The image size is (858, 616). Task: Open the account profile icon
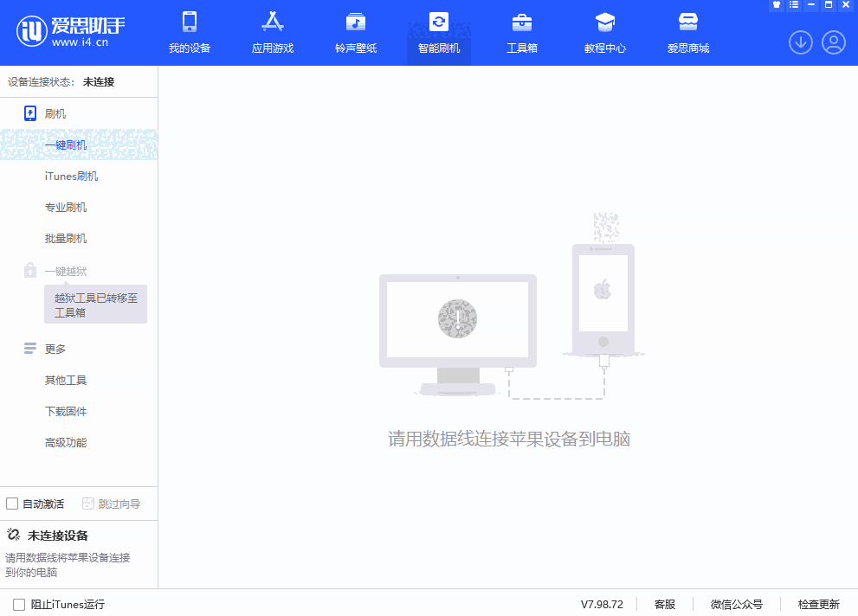point(833,42)
